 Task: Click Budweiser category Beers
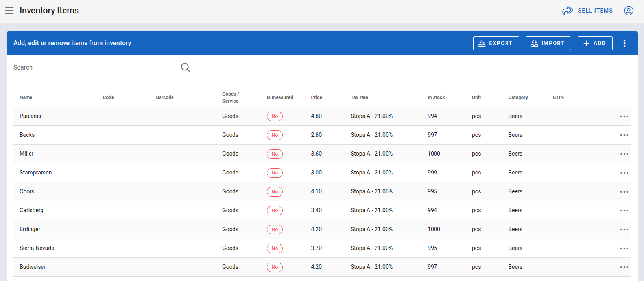tap(515, 267)
